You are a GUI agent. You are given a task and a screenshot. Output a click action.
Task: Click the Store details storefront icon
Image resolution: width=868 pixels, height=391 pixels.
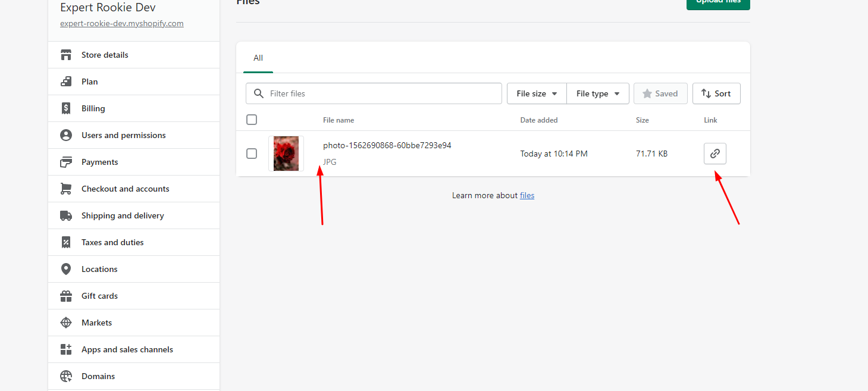[x=66, y=55]
